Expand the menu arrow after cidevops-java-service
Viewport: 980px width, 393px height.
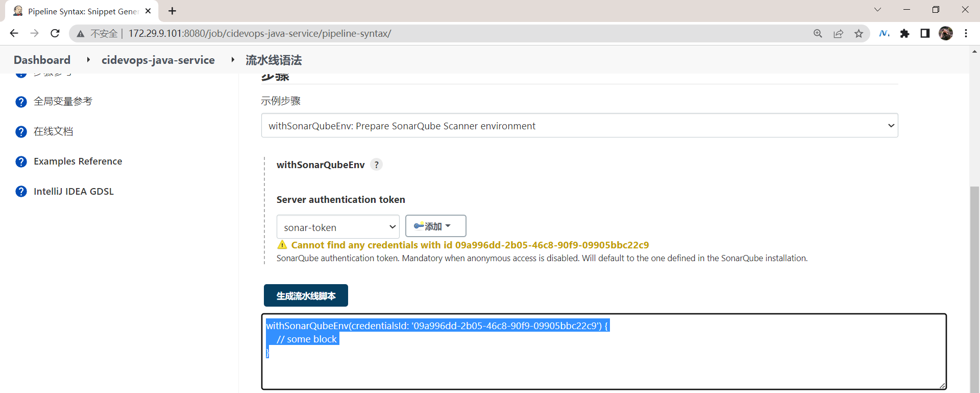tap(233, 60)
